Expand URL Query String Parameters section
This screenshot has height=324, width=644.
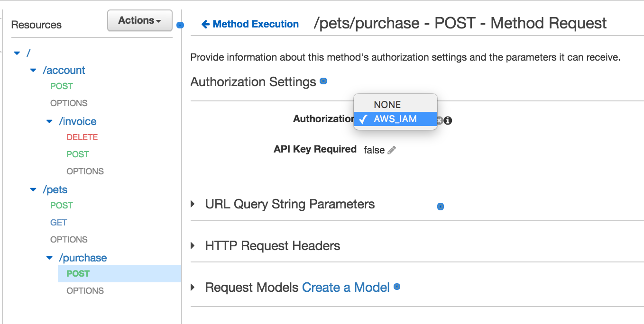(x=193, y=204)
